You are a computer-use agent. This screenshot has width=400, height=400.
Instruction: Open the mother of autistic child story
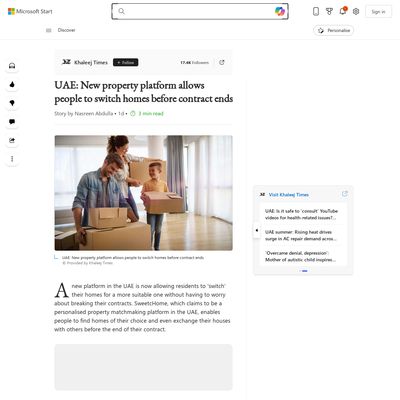tap(300, 256)
